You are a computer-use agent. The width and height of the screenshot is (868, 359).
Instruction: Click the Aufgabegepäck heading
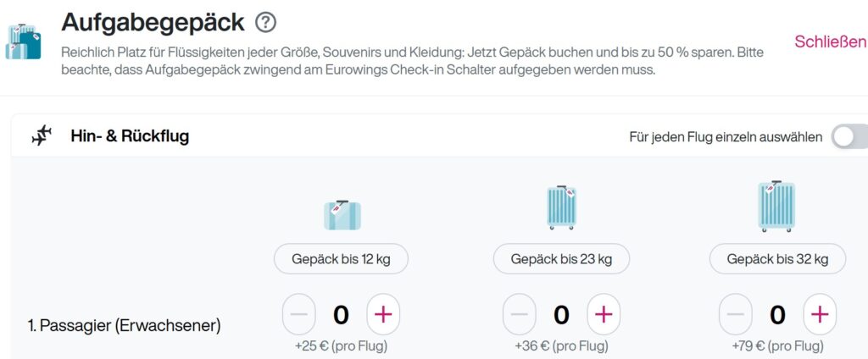(x=153, y=22)
